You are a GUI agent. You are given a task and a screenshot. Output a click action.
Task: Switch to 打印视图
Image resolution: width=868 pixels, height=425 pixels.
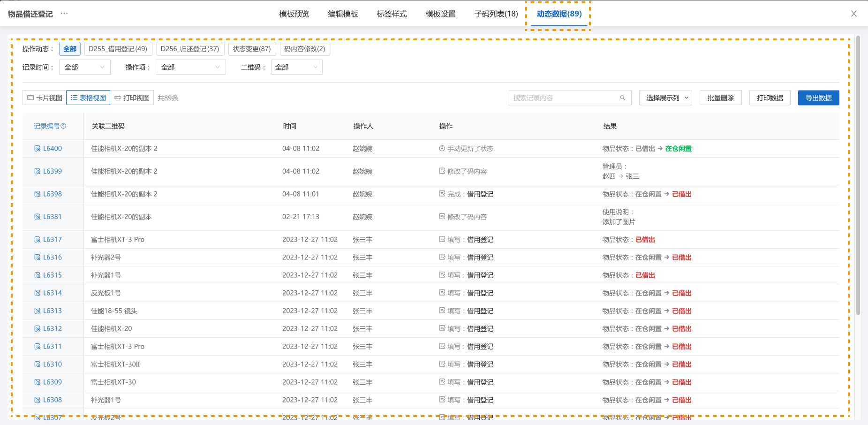pos(132,98)
